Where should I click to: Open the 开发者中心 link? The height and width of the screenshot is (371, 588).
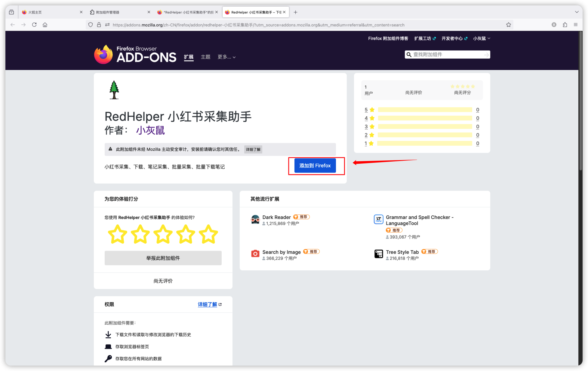pyautogui.click(x=454, y=38)
